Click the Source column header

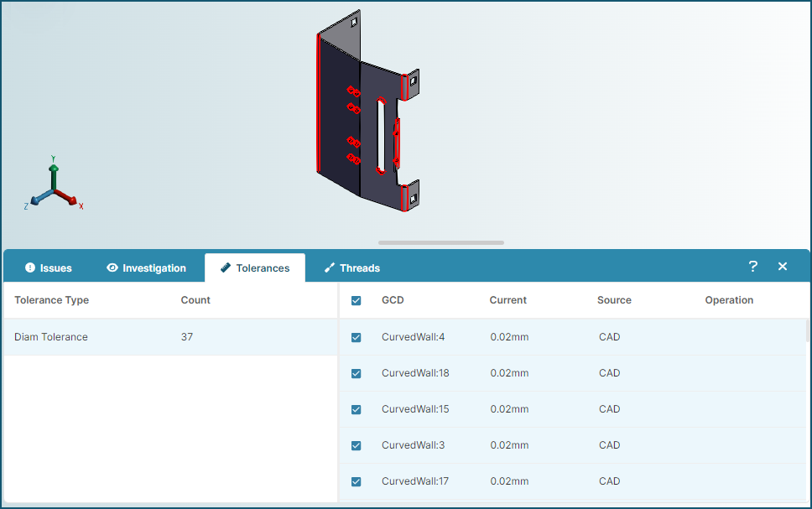tap(614, 300)
